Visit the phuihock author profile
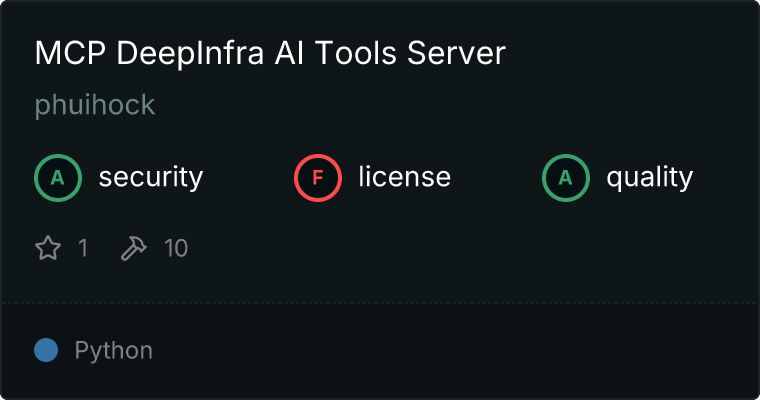Image resolution: width=760 pixels, height=400 pixels. pos(95,105)
